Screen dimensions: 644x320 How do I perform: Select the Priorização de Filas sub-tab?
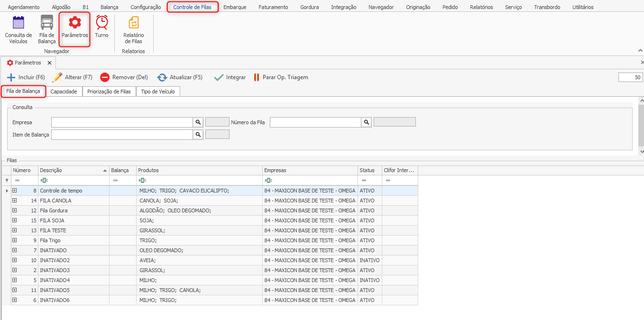pos(109,91)
